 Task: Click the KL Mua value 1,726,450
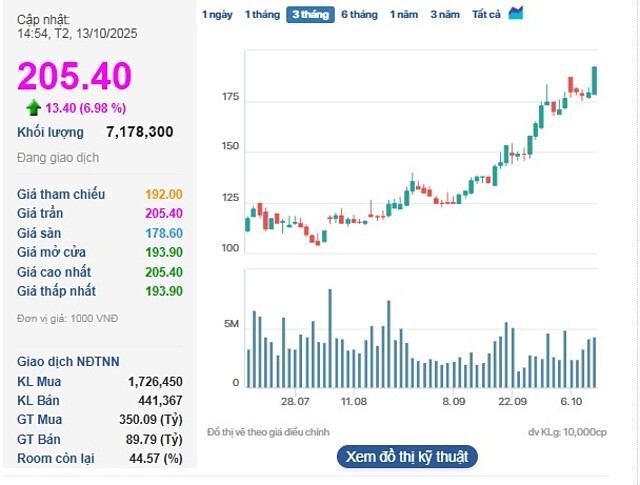point(155,382)
